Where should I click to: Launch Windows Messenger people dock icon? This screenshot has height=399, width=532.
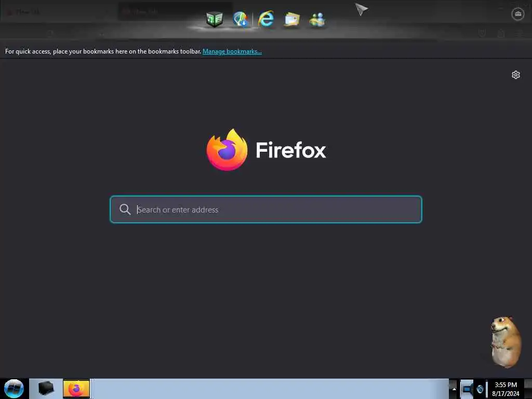pos(317,20)
